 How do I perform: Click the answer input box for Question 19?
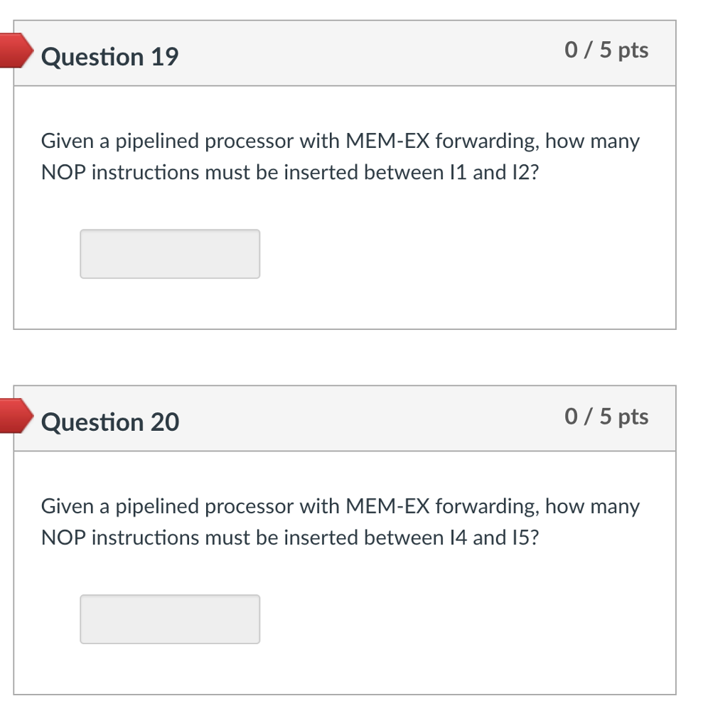(x=171, y=254)
